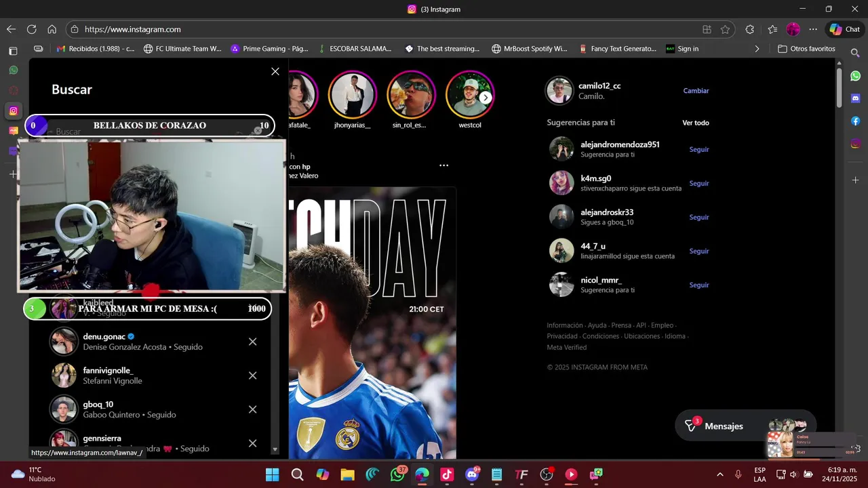
Task: Open camilo12_cc profile
Action: [599, 86]
